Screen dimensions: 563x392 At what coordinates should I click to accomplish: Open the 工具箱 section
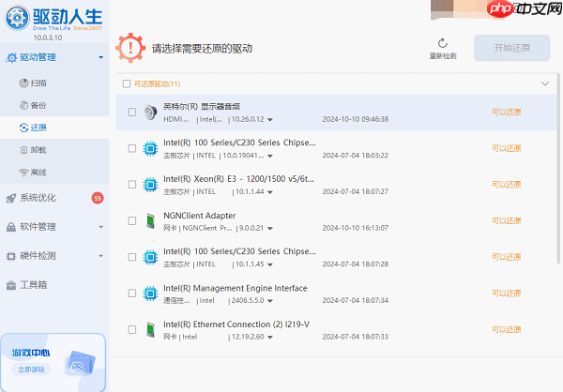pyautogui.click(x=54, y=285)
